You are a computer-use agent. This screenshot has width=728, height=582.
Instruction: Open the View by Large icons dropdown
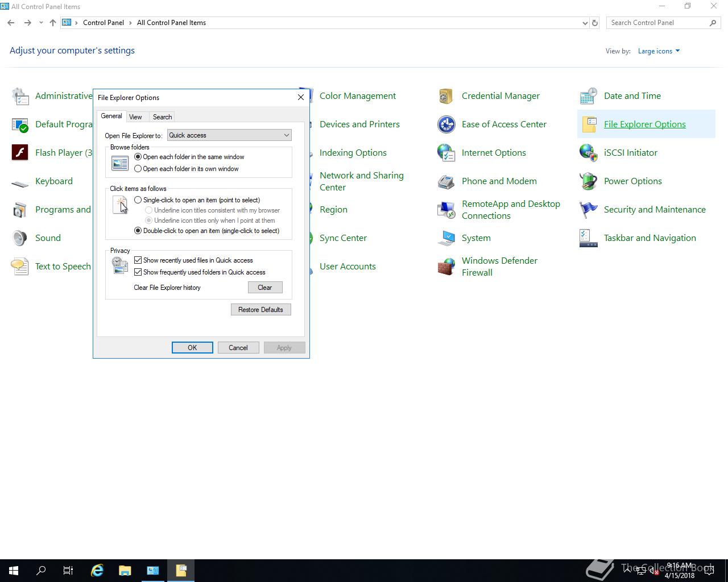tap(659, 51)
